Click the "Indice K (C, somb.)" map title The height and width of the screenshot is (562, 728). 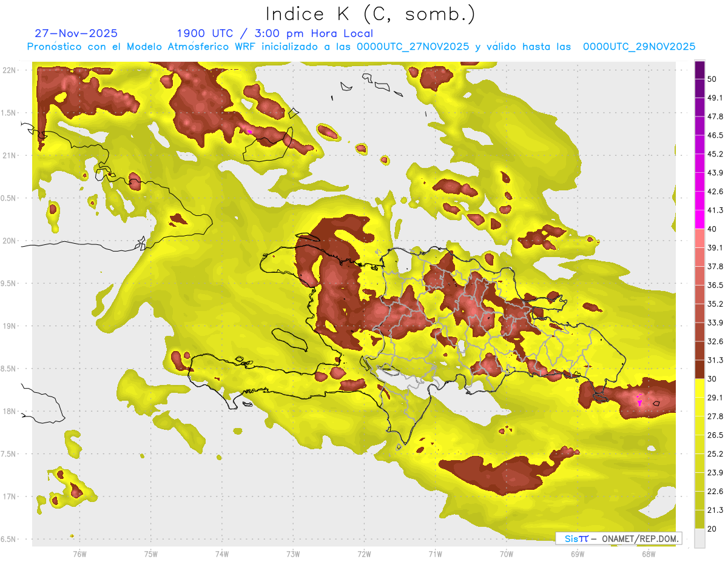click(371, 14)
